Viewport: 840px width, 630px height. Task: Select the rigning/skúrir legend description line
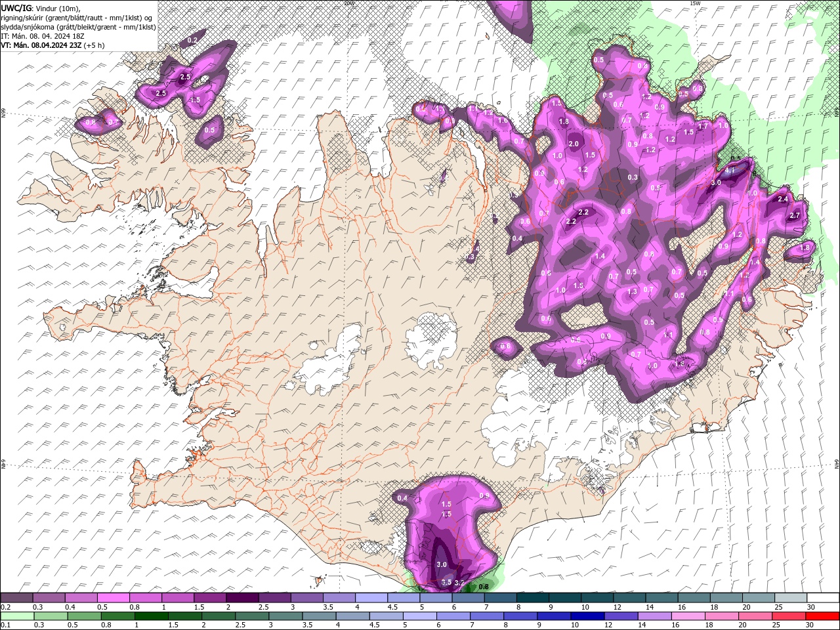coord(76,18)
